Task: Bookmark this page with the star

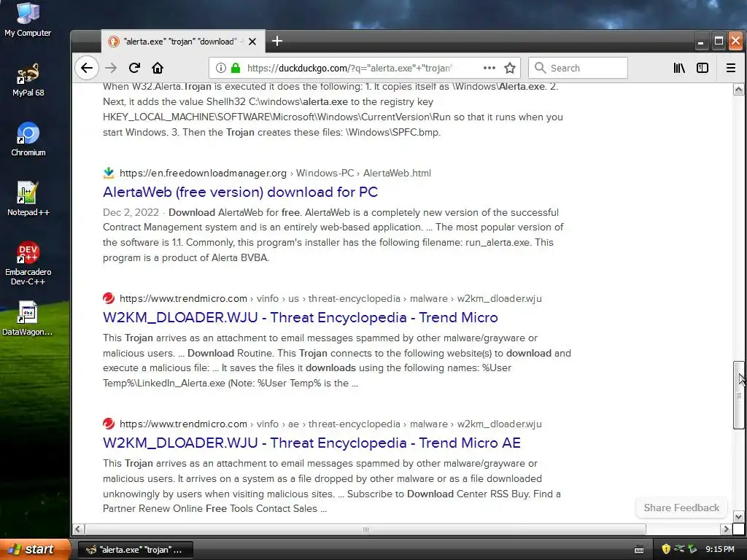Action: click(x=510, y=68)
